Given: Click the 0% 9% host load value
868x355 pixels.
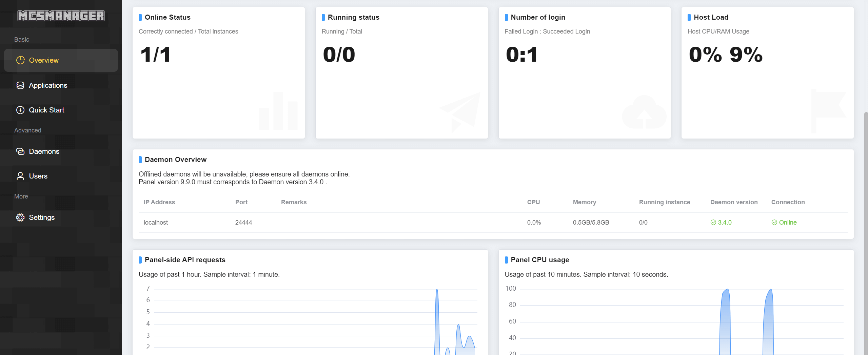Looking at the screenshot, I should [726, 54].
